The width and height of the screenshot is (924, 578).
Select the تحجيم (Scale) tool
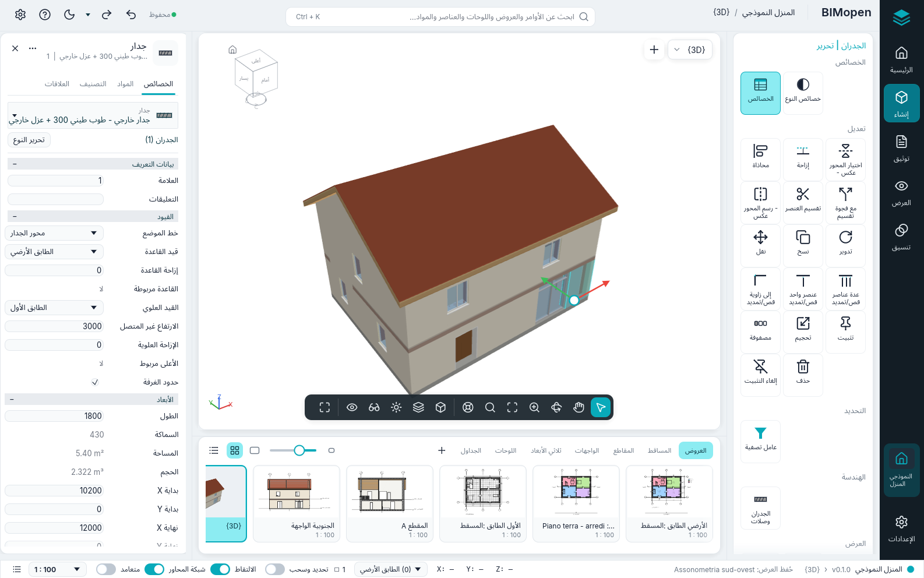(x=803, y=332)
